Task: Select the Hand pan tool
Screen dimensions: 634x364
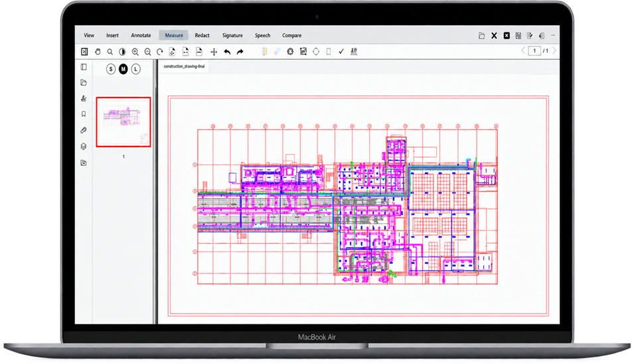Action: tap(98, 52)
